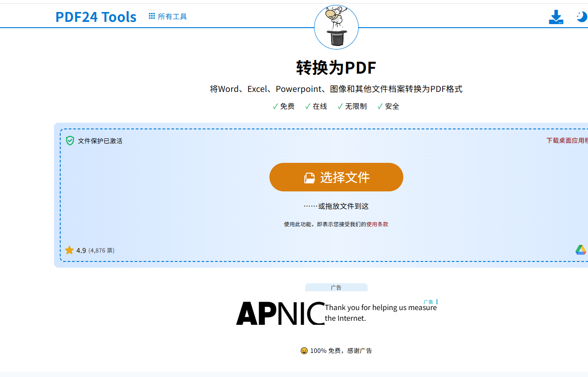Click the gold star rating icon
588x377 pixels.
69,250
